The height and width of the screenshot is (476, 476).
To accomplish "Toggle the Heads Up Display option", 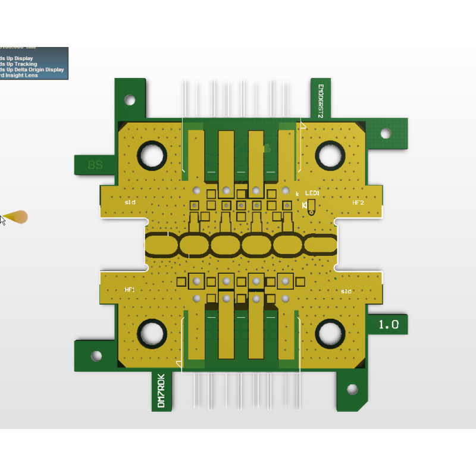I will (17, 58).
